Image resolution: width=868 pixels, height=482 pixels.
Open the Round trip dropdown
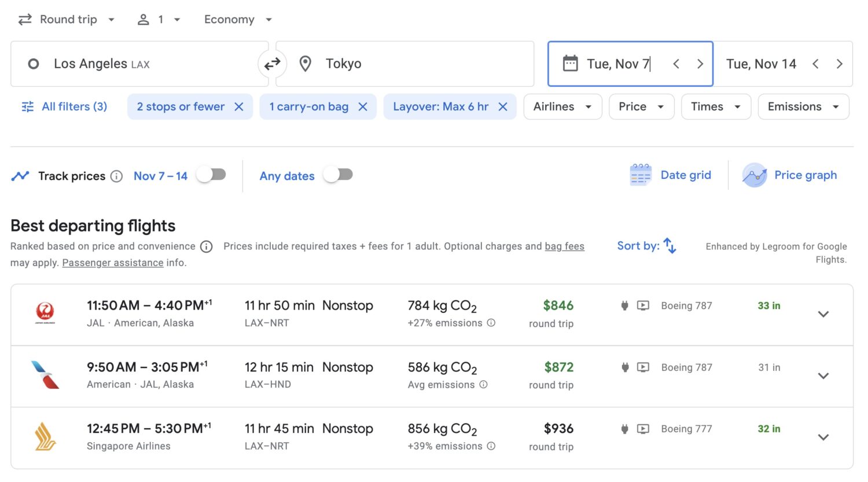(67, 20)
